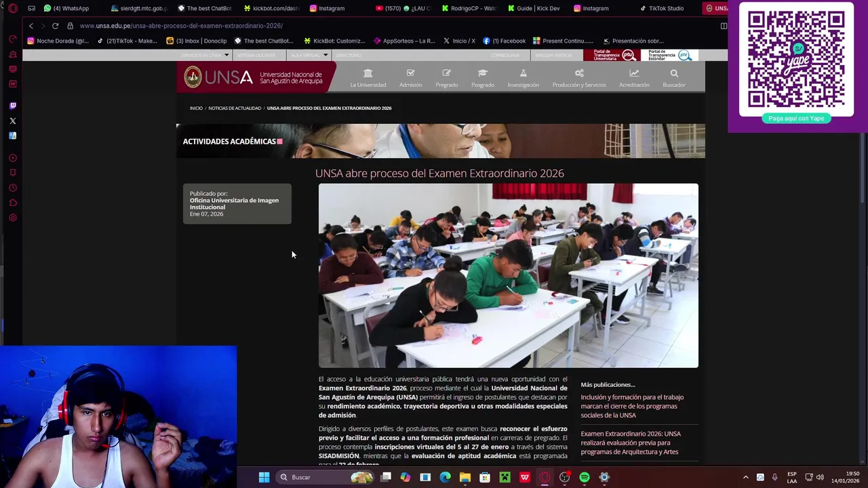Open Twitch in the Opera sidebar
This screenshot has width=868, height=488.
(12, 106)
